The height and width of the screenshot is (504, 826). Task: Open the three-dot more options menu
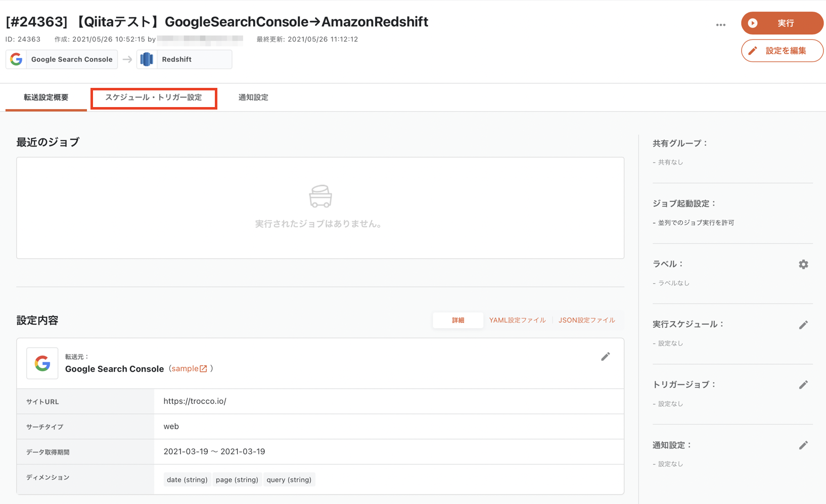pyautogui.click(x=720, y=24)
